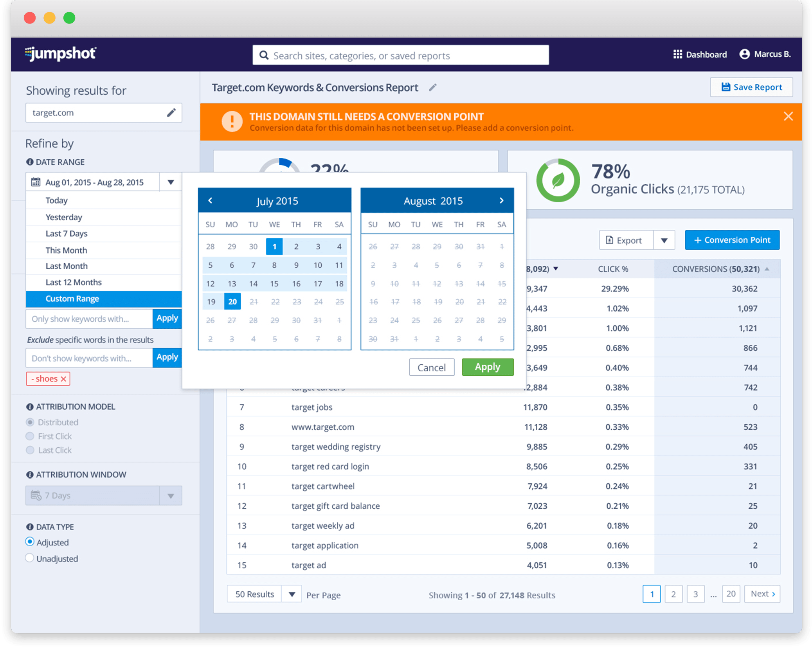Choose Last 12 Months preset

click(x=74, y=283)
